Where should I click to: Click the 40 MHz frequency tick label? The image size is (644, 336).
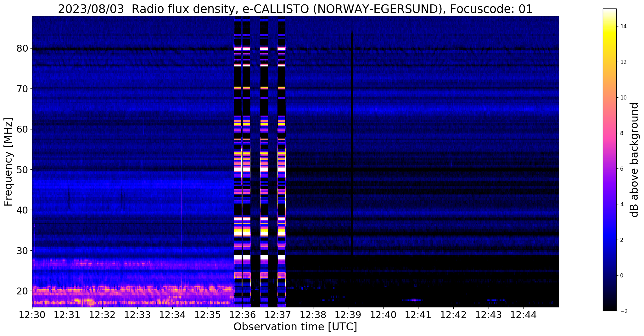[x=23, y=210]
